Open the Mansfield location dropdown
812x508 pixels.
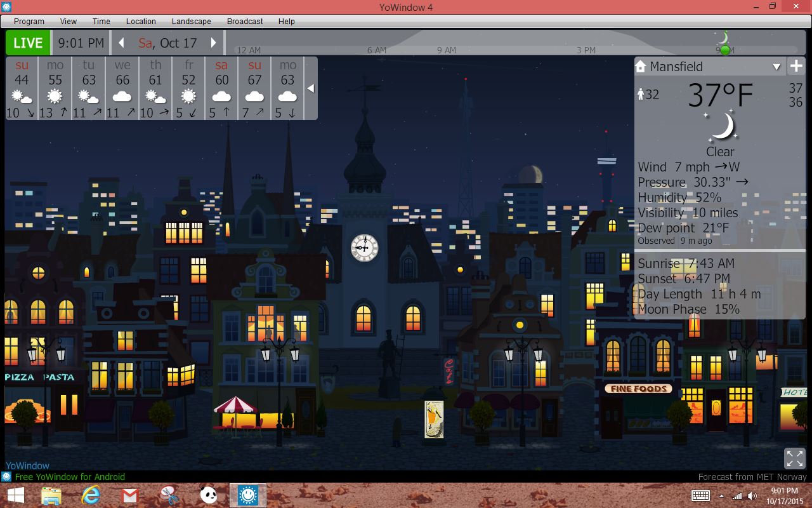(x=776, y=67)
